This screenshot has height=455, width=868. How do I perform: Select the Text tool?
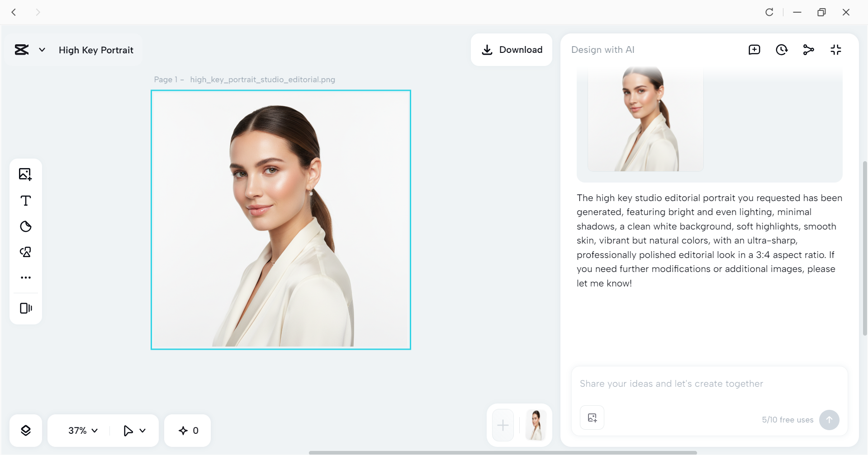click(26, 201)
